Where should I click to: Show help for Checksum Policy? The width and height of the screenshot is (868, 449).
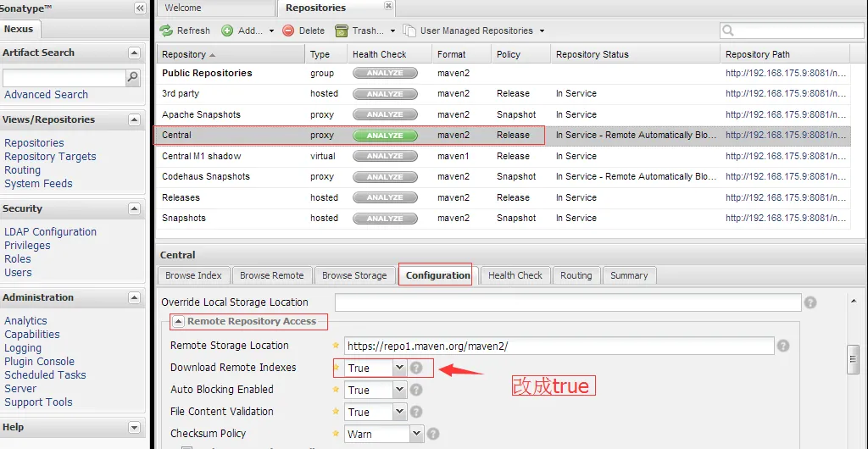[x=433, y=434]
